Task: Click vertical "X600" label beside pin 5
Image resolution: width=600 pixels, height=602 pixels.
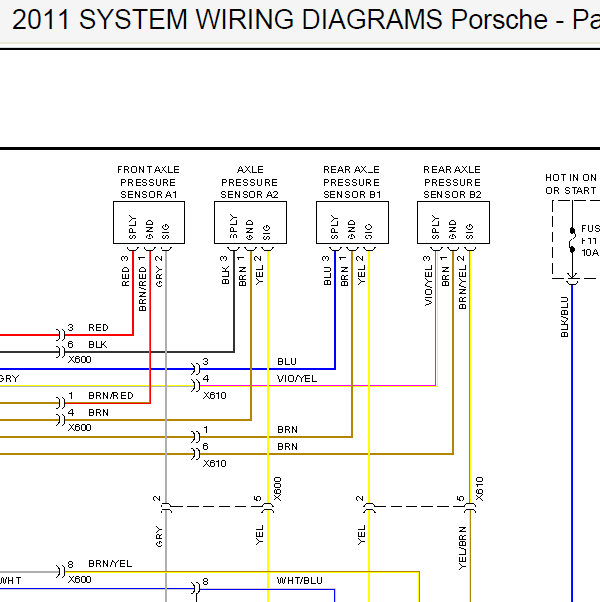Action: coord(278,489)
